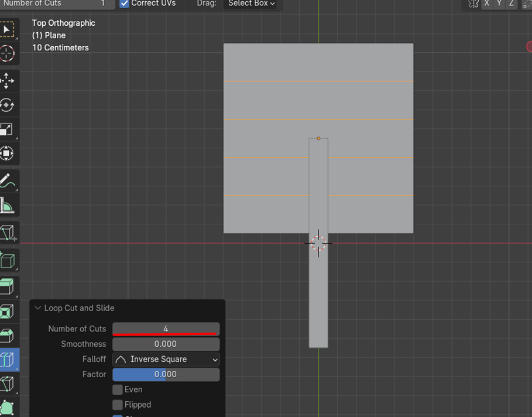
Task: Activate the 3D Cursor tool
Action: tap(8, 53)
